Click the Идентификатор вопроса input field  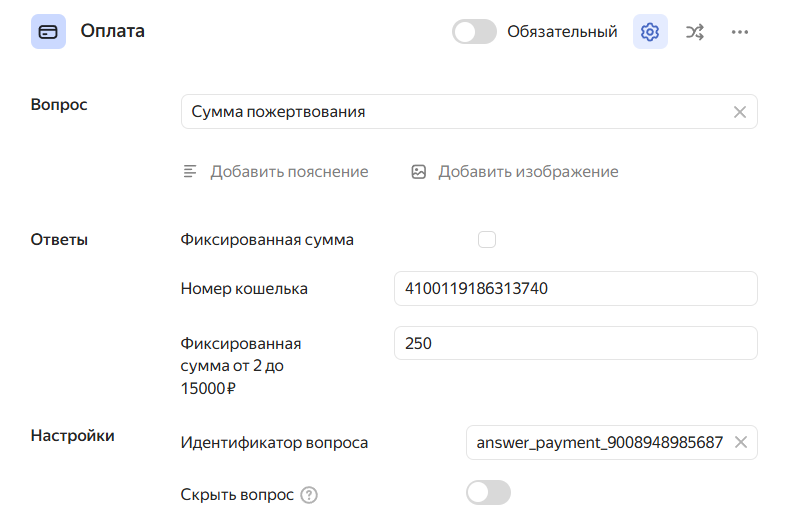coord(598,442)
